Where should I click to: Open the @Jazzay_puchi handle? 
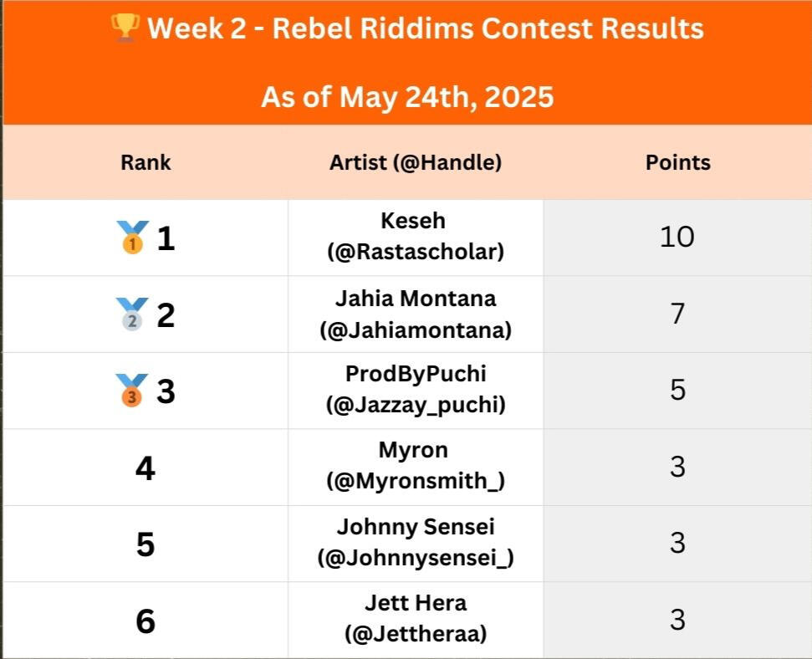click(416, 405)
